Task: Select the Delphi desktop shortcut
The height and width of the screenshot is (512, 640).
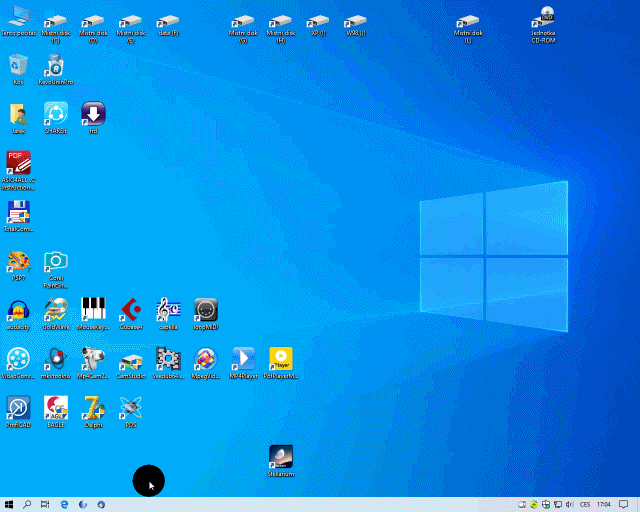Action: 93,412
